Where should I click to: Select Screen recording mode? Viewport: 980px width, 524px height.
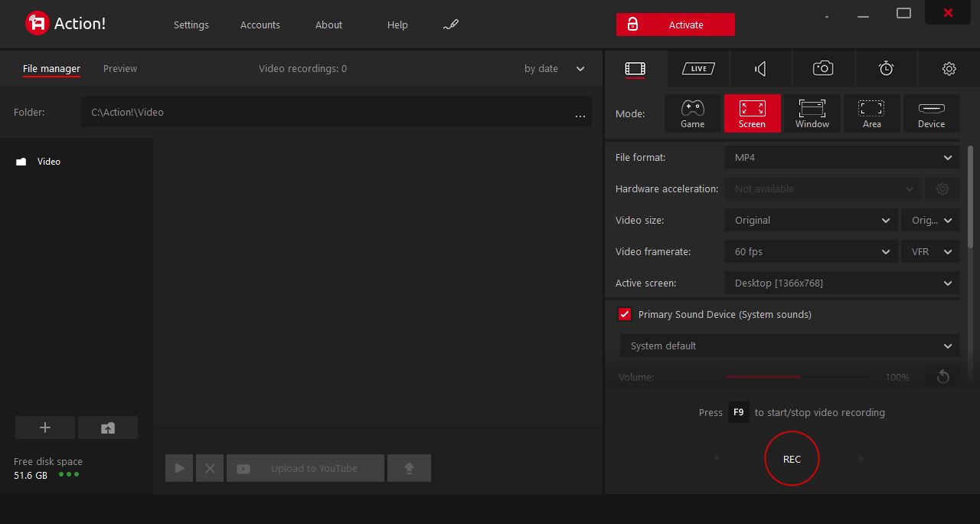pos(753,113)
